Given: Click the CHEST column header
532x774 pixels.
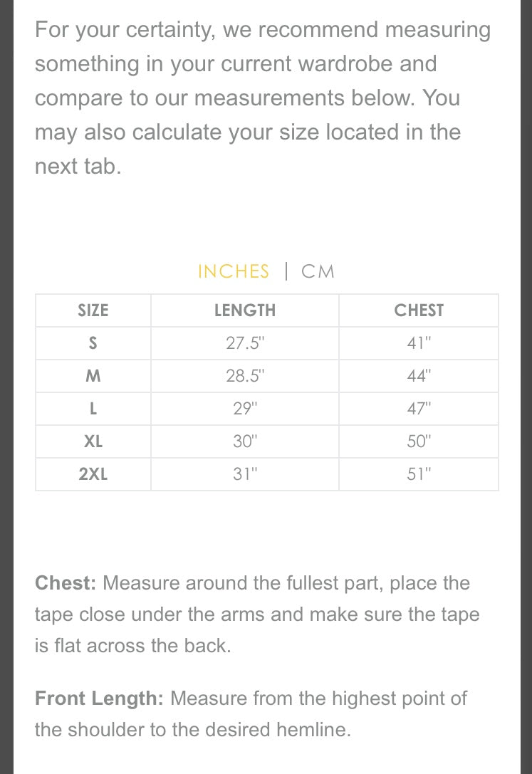Looking at the screenshot, I should tap(419, 310).
